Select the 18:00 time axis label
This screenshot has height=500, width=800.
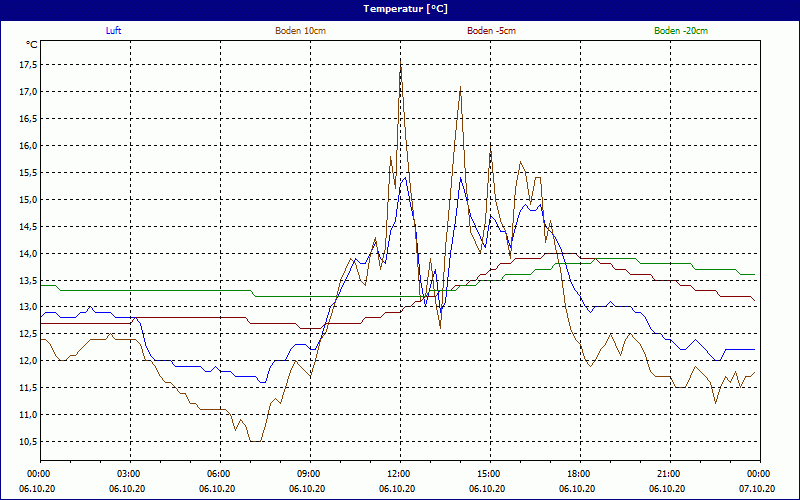579,474
